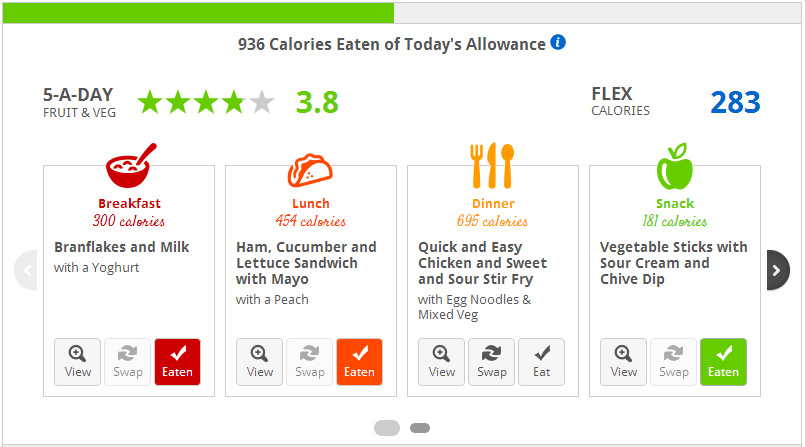The height and width of the screenshot is (447, 805).
Task: Click the Dinner fork and knife icon
Action: click(492, 165)
